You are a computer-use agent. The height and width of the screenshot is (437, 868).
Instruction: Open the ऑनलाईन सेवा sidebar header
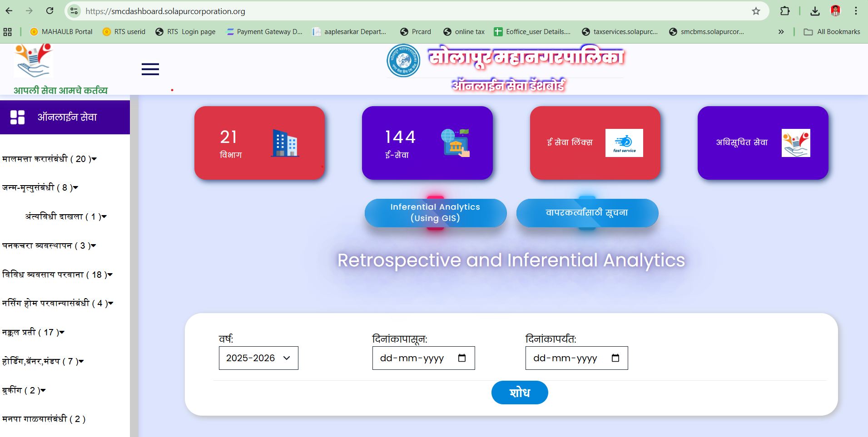pos(65,117)
